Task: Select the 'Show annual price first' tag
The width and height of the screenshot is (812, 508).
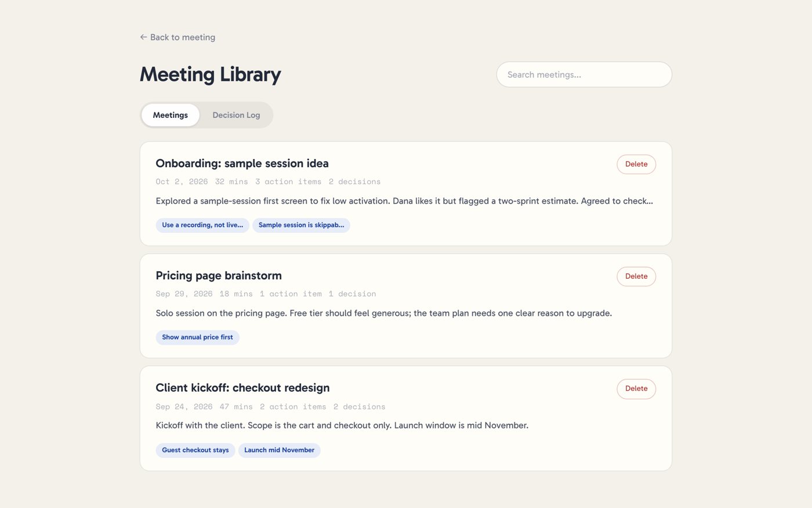Action: tap(197, 337)
